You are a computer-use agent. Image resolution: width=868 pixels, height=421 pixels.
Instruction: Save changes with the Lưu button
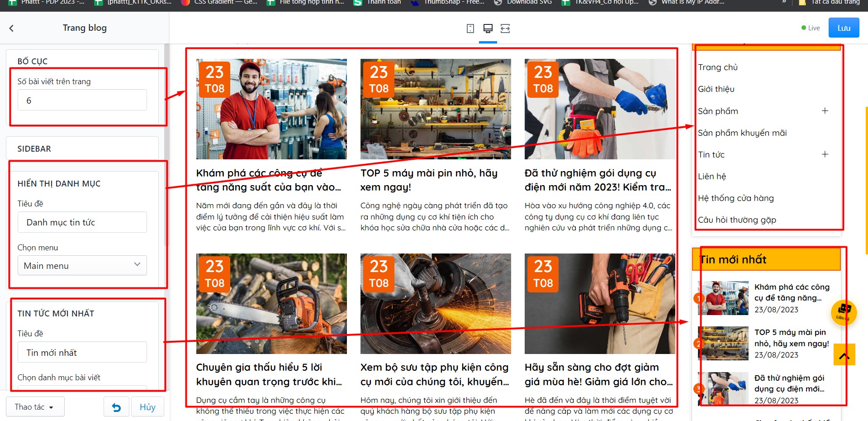pos(844,28)
